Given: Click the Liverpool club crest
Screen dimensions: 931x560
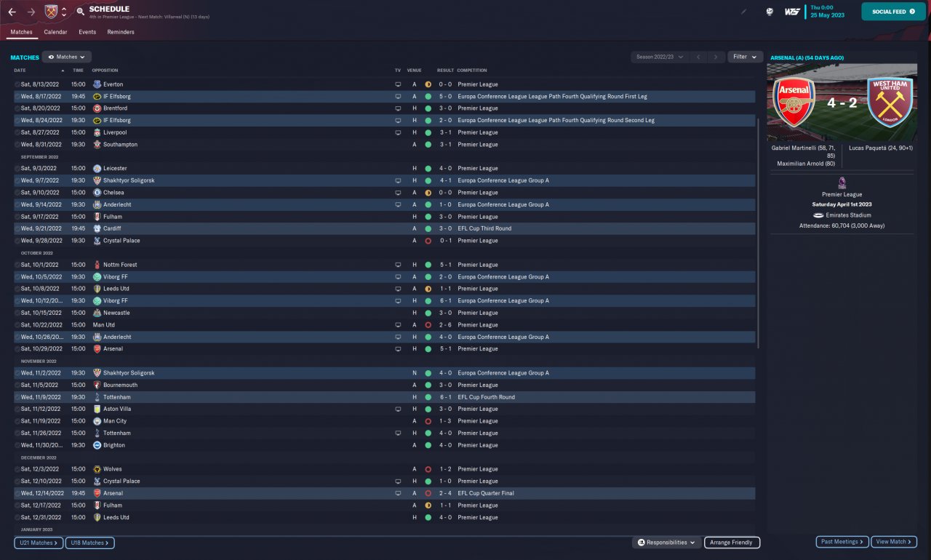Looking at the screenshot, I should coord(97,132).
